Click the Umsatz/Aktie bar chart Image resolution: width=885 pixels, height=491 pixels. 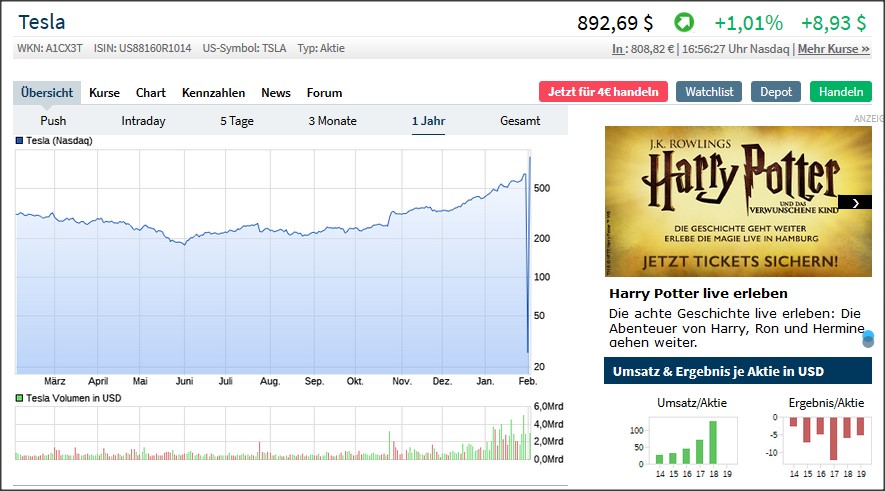click(x=693, y=441)
